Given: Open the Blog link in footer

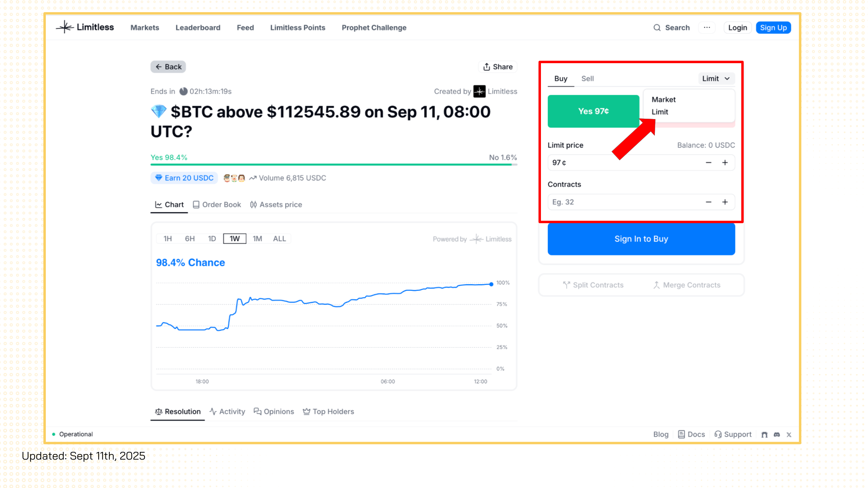Looking at the screenshot, I should (661, 435).
